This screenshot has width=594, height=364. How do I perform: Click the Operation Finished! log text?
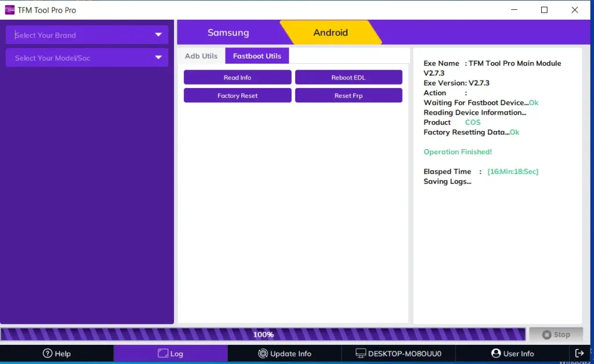(x=458, y=152)
